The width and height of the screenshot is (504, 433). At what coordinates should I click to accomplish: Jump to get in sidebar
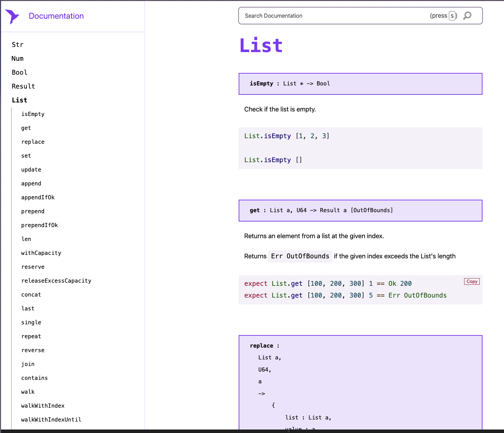click(26, 128)
